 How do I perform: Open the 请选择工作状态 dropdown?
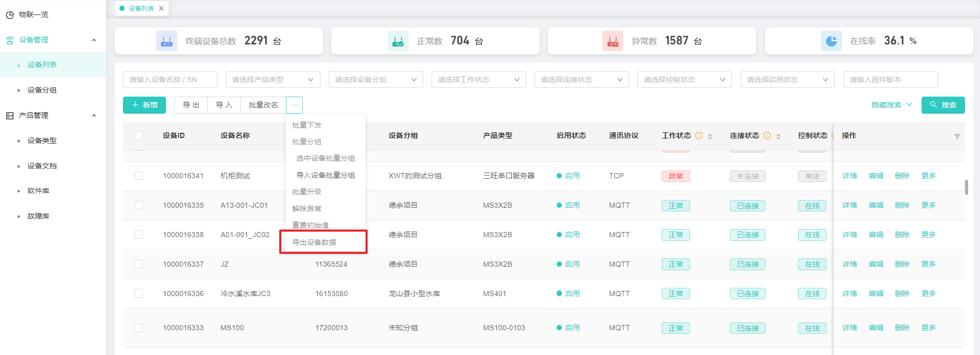coord(478,80)
